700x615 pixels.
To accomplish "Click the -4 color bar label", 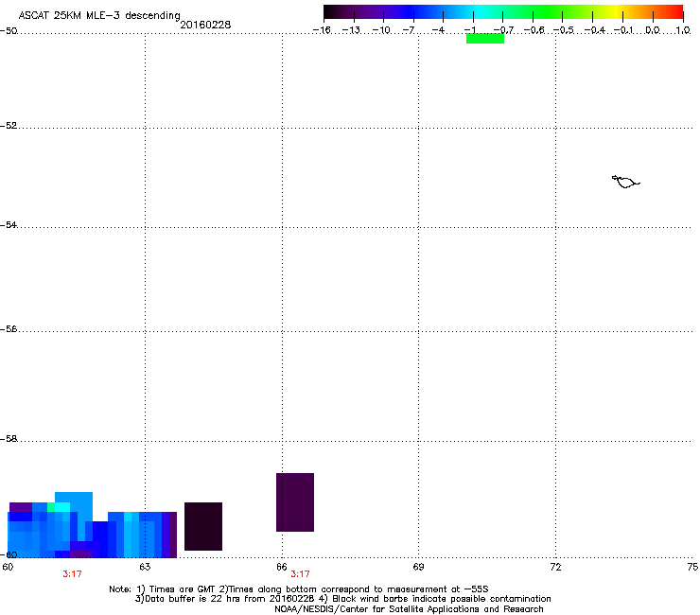I will point(438,30).
